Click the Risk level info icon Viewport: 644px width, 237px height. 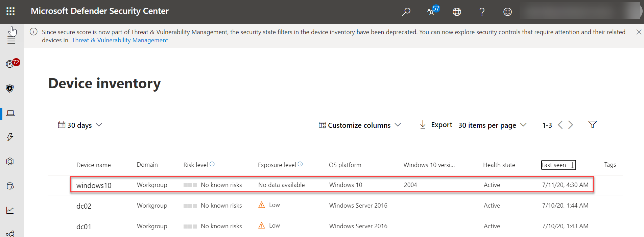click(x=212, y=164)
